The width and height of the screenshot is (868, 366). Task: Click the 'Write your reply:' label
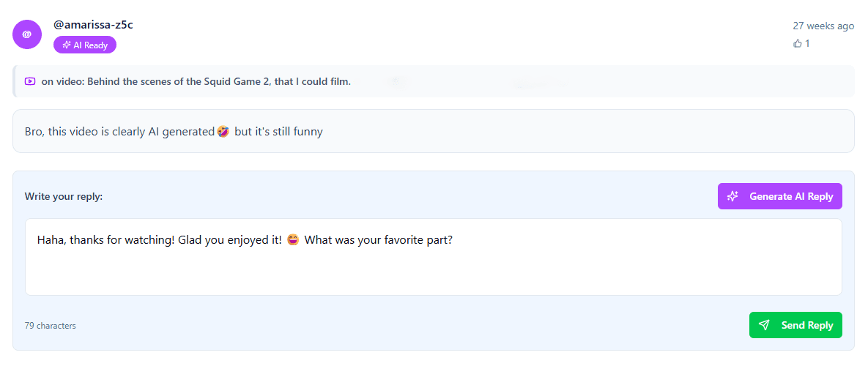[64, 196]
